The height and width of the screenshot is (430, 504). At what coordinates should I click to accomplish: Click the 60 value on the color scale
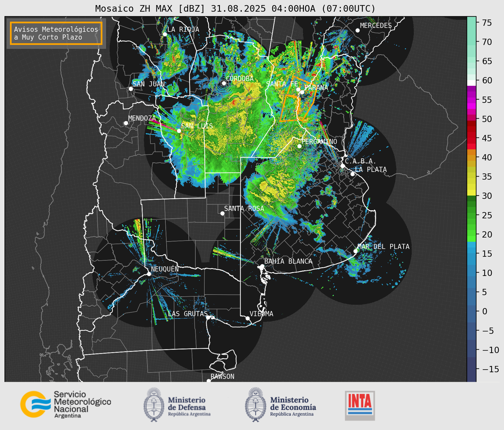point(487,80)
